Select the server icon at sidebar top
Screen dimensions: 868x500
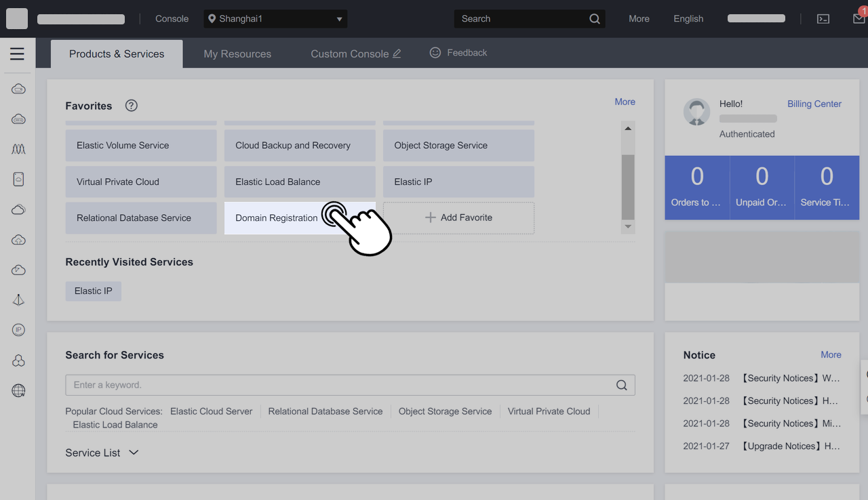[18, 88]
